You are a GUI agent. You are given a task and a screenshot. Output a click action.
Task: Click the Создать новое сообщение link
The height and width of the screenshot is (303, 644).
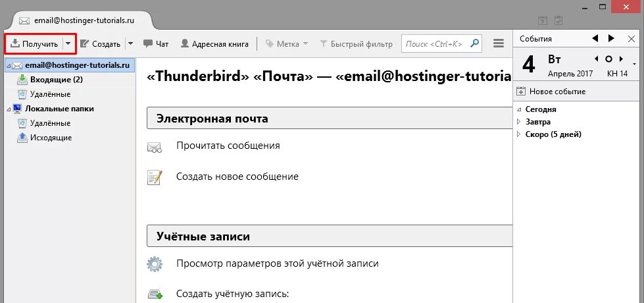tap(237, 177)
